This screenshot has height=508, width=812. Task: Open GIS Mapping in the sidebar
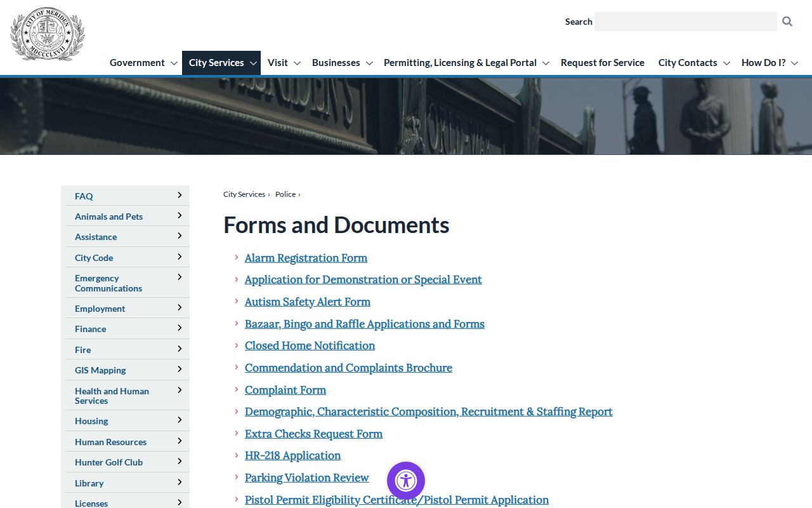(x=100, y=370)
